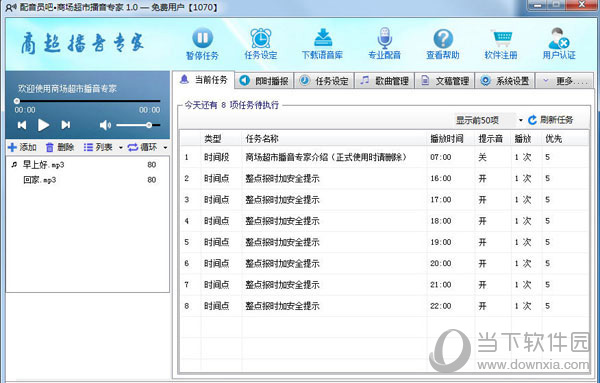Switch to 即时播报 tab
The height and width of the screenshot is (383, 600).
264,81
